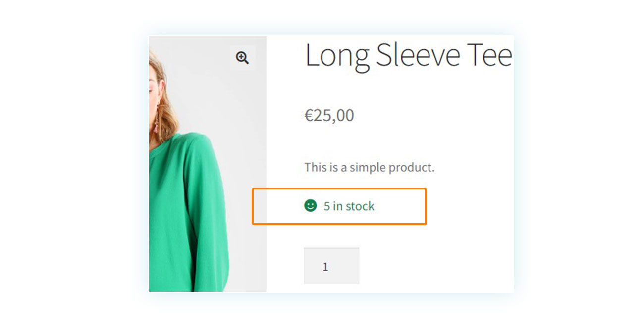Click the number 5 in stock text
Viewport: 644px width, 330px height.
click(327, 206)
